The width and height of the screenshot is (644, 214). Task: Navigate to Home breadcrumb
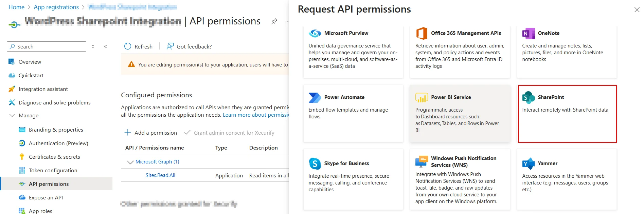click(16, 7)
